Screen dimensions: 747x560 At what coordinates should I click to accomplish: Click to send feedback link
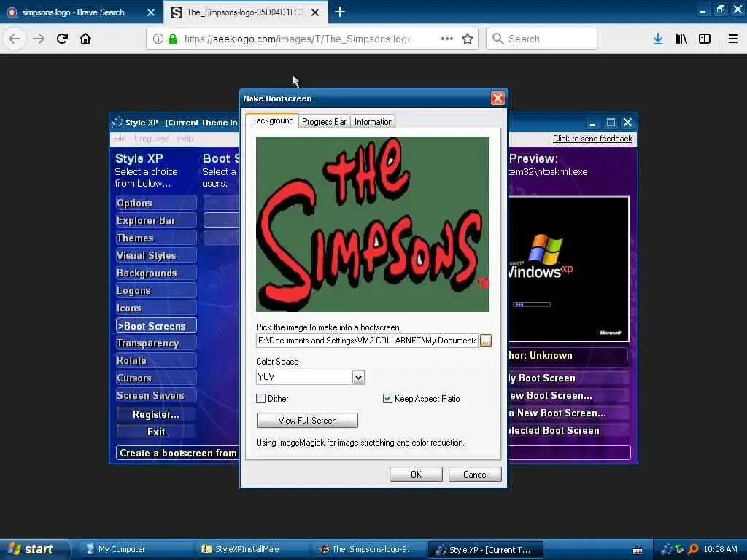click(x=592, y=139)
